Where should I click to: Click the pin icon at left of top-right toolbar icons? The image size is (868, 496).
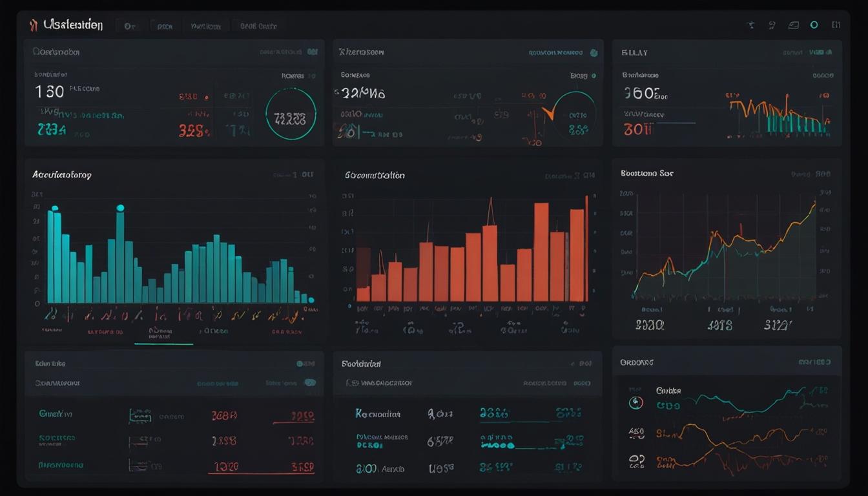tap(750, 25)
